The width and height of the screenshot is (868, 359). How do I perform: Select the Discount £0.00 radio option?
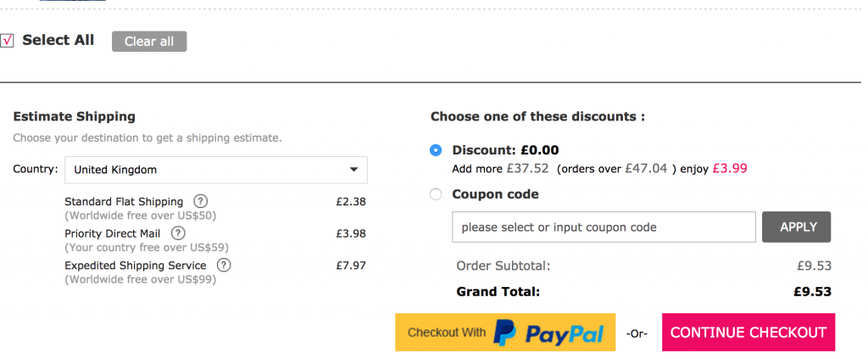(436, 150)
